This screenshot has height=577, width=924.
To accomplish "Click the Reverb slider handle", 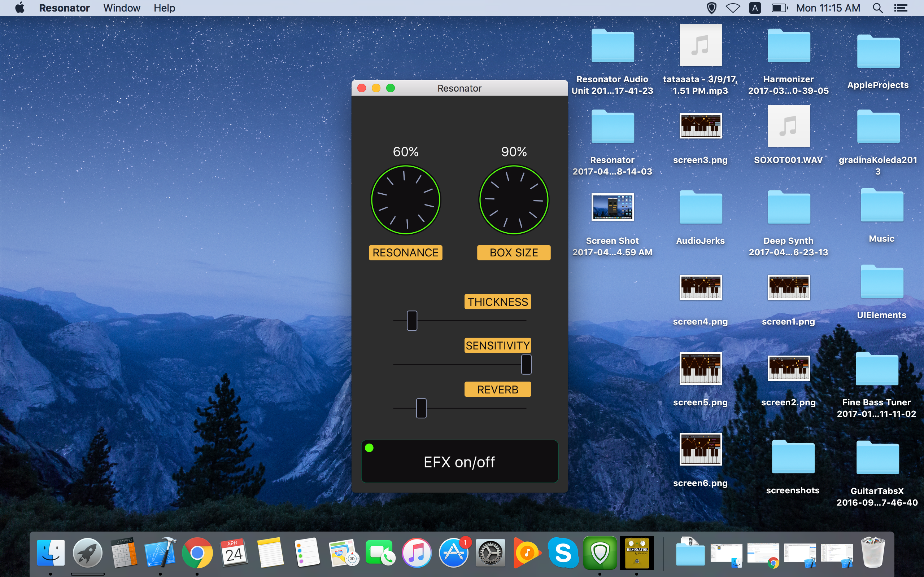I will pyautogui.click(x=421, y=408).
